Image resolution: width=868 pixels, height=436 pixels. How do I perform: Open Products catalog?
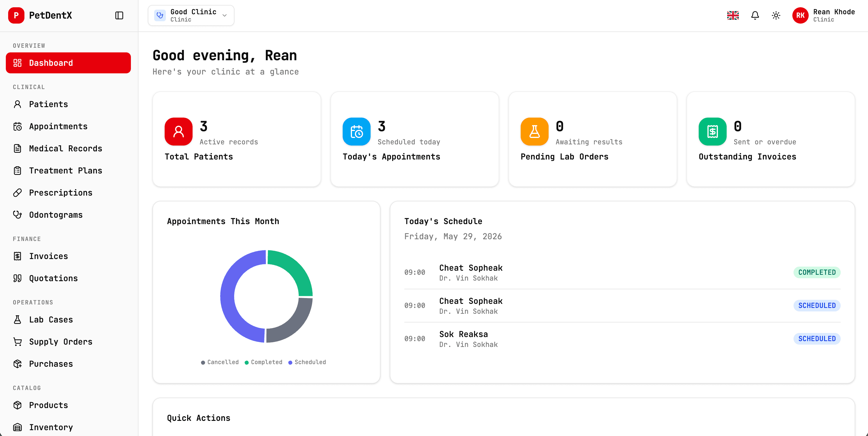pos(68,405)
